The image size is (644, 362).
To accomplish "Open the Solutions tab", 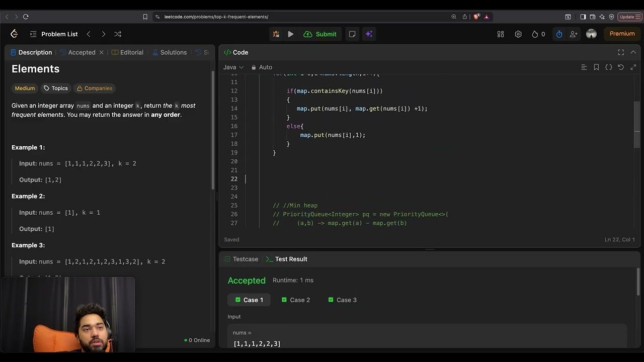I will tap(169, 52).
